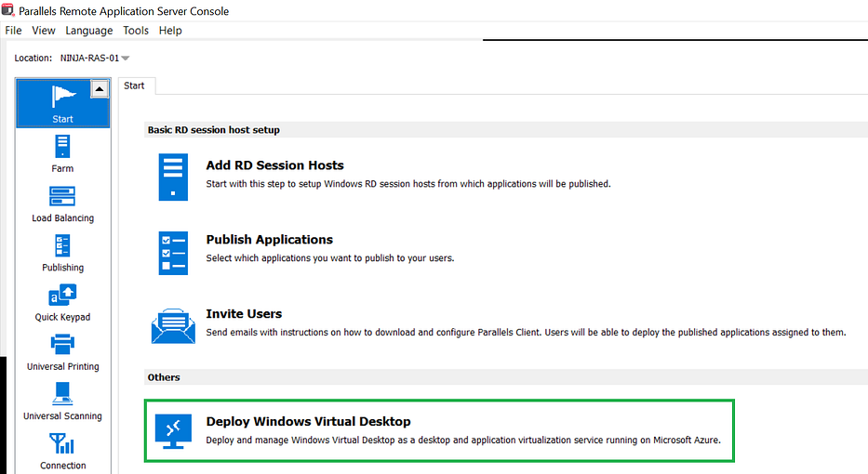This screenshot has height=474, width=868.
Task: Click the 'Location:' label
Action: coord(33,58)
